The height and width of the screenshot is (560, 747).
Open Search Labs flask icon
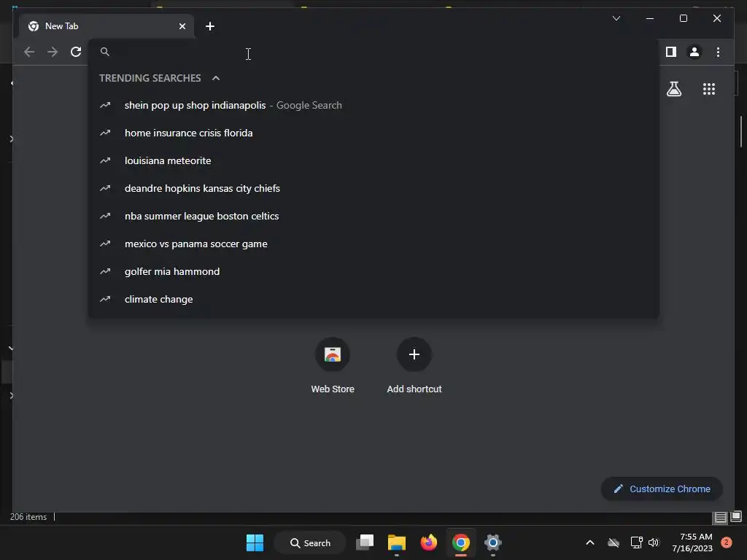point(673,89)
